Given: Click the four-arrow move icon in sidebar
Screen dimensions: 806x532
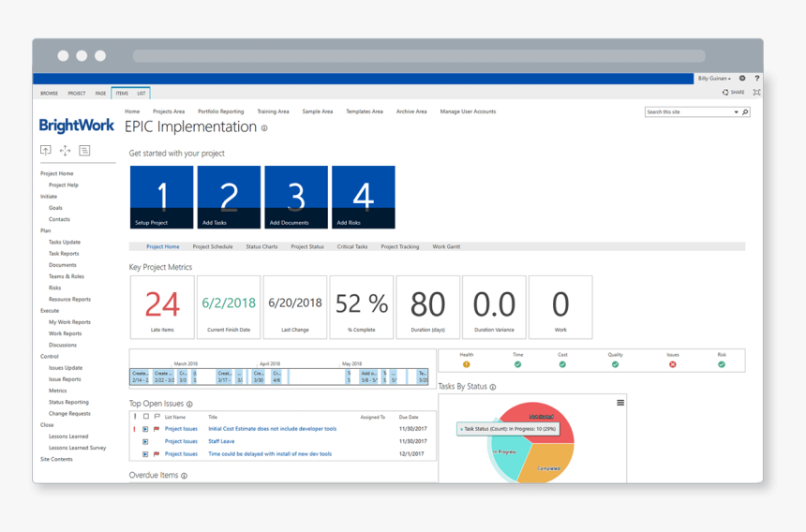Looking at the screenshot, I should click(x=66, y=151).
